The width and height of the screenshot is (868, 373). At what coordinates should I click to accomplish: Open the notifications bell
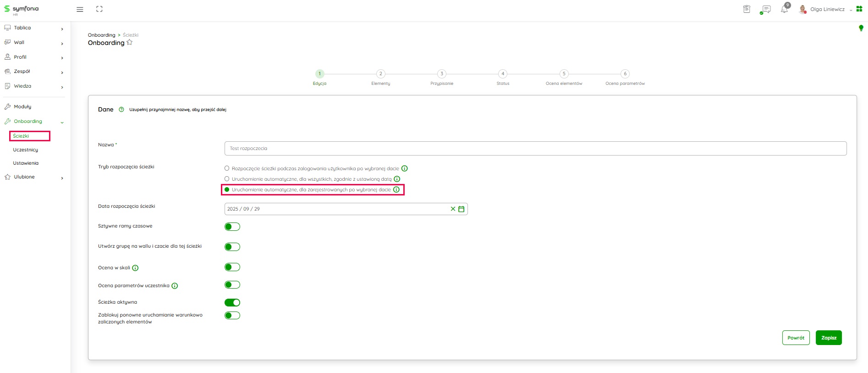pos(784,9)
